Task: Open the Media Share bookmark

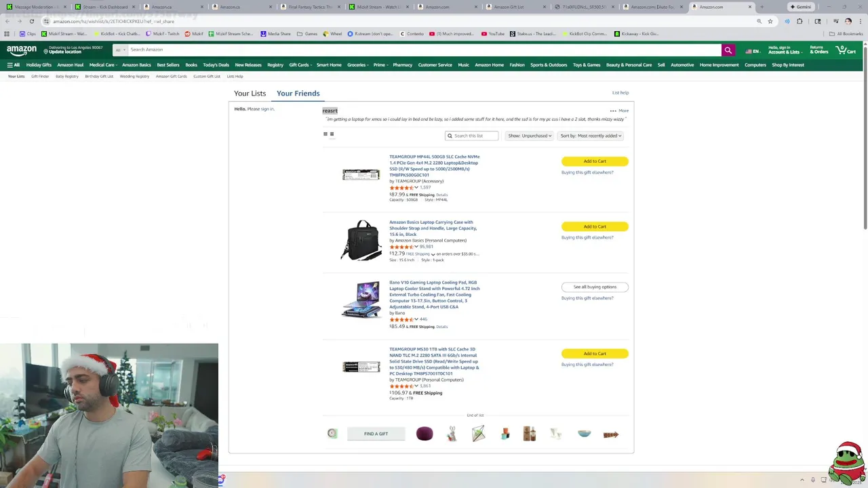Action: (x=275, y=33)
